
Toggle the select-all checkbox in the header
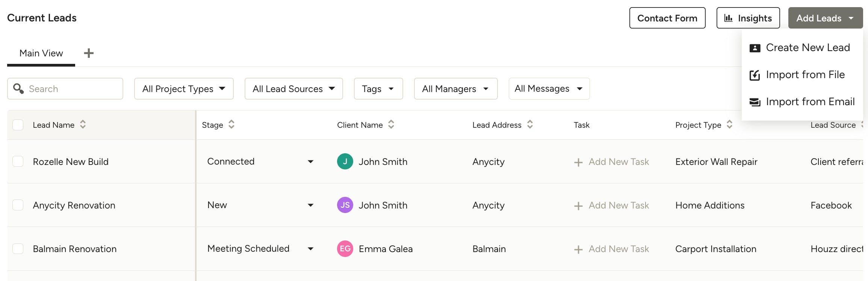18,125
